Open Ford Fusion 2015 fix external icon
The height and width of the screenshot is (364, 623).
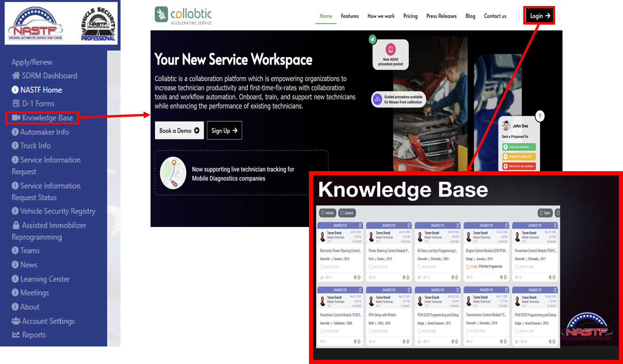click(x=409, y=226)
